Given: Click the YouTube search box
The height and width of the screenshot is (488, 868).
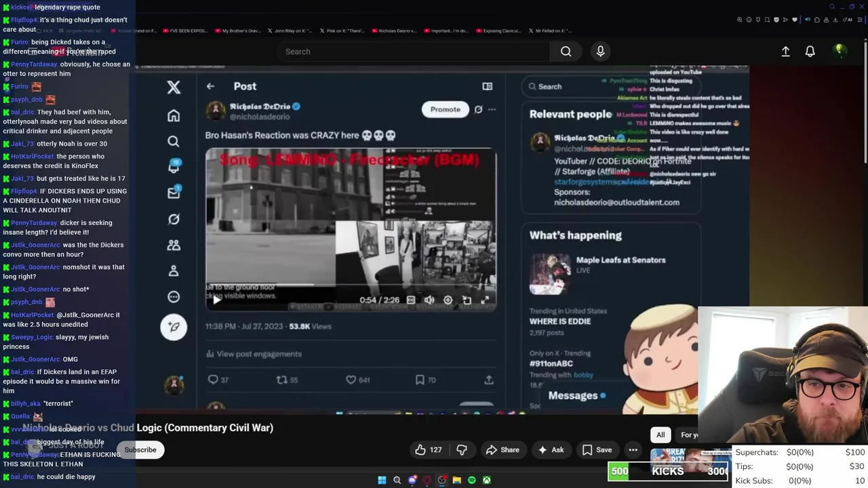Looking at the screenshot, I should [414, 52].
